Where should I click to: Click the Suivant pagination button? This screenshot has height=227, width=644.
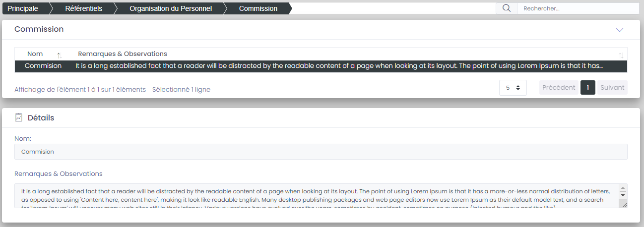click(612, 88)
